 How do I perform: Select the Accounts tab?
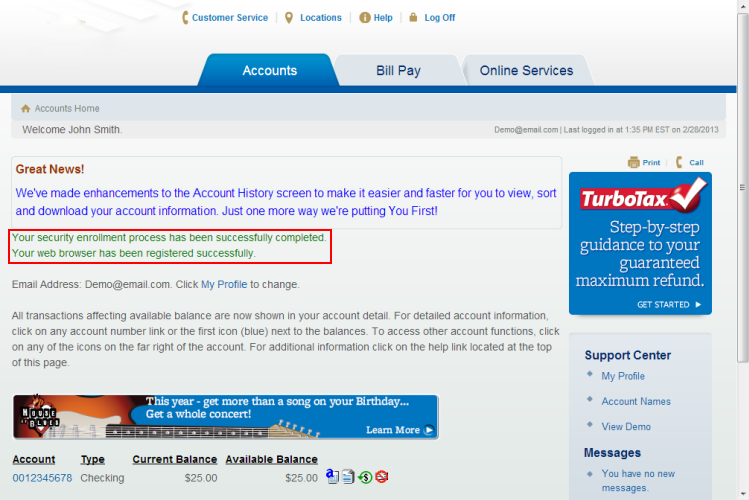pyautogui.click(x=269, y=71)
